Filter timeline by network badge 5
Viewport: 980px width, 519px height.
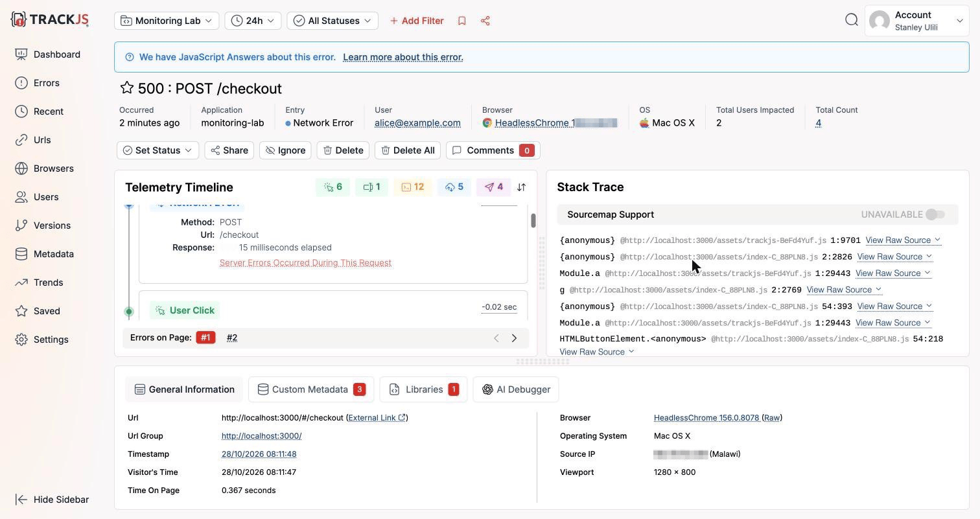454,187
